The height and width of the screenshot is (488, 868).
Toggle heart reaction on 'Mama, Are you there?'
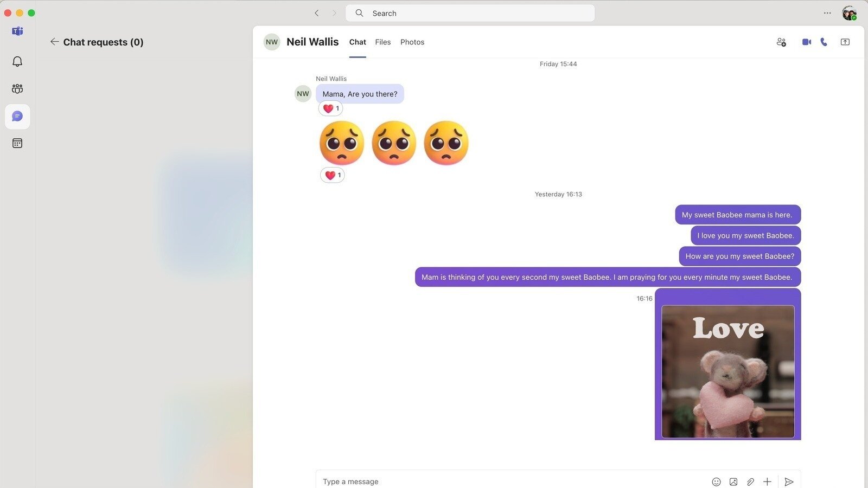point(330,108)
